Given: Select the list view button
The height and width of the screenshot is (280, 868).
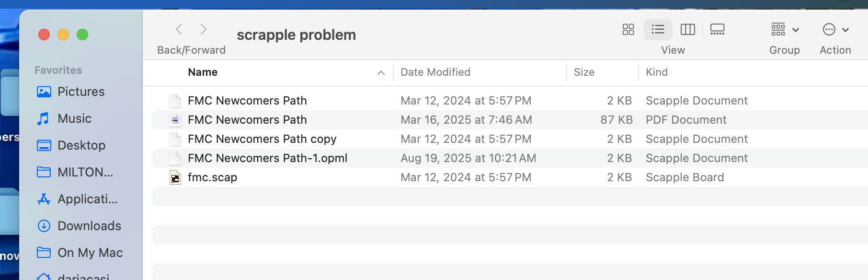Looking at the screenshot, I should point(658,30).
